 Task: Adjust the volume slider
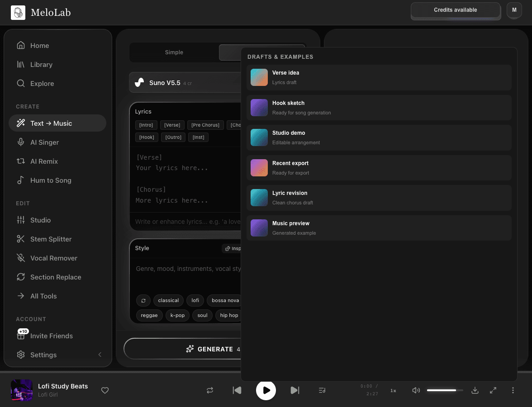pos(445,390)
